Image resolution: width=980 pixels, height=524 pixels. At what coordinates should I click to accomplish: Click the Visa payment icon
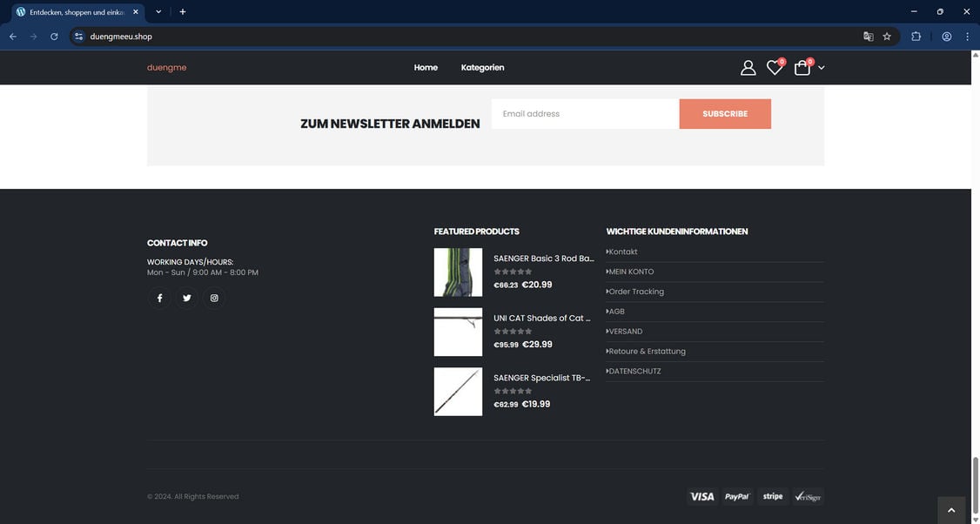701,496
